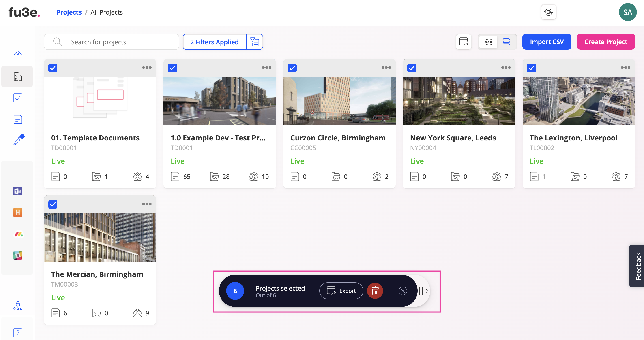
Task: Switch to list view
Action: [506, 42]
